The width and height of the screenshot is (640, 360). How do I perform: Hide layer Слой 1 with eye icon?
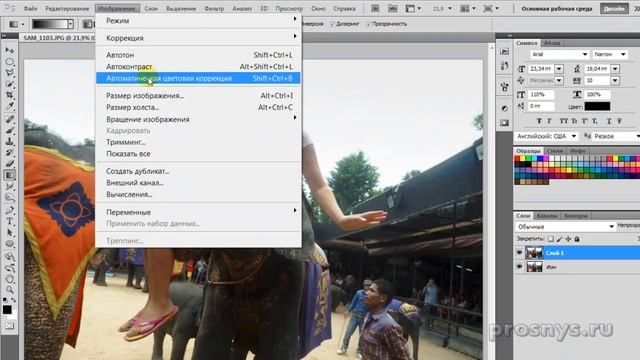(519, 253)
